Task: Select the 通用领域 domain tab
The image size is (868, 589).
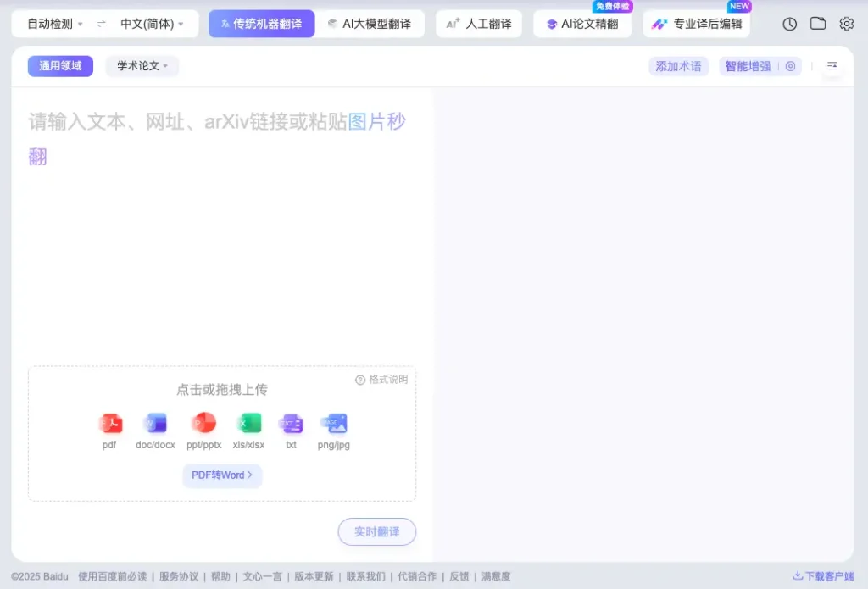Action: (x=60, y=66)
